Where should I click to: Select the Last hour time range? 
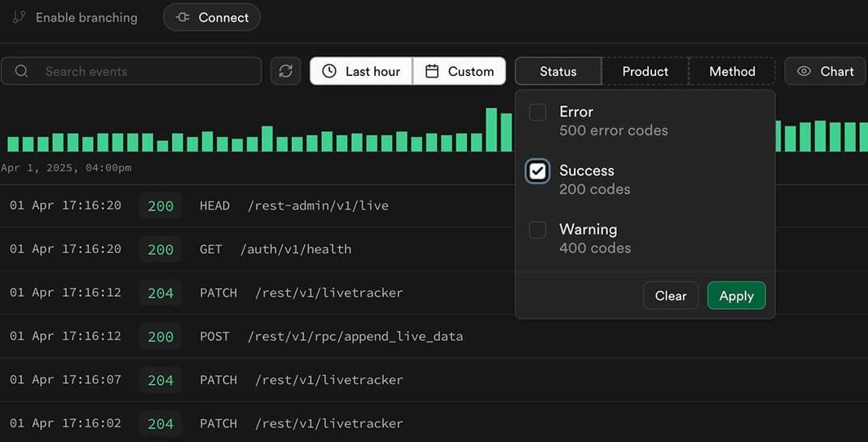click(361, 71)
